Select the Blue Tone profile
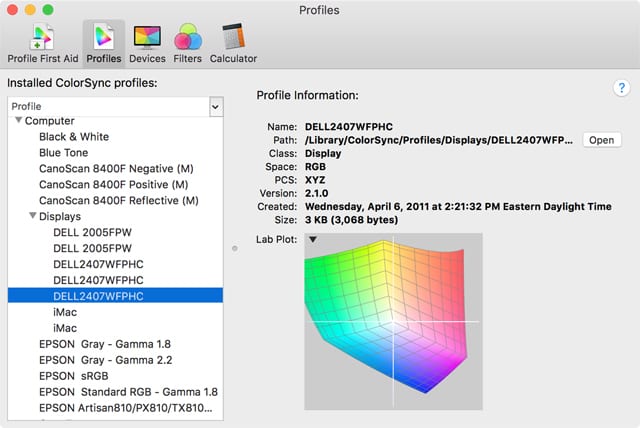The height and width of the screenshot is (428, 640). (63, 153)
